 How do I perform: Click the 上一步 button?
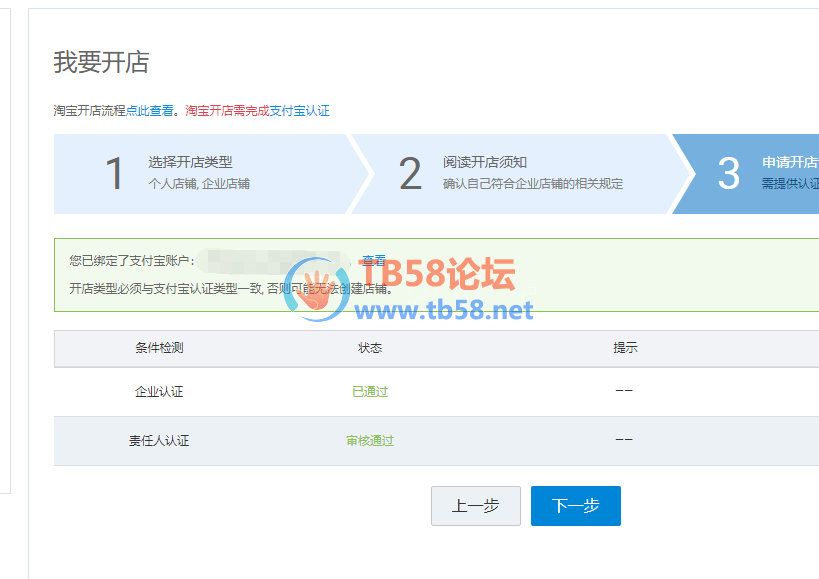click(475, 505)
